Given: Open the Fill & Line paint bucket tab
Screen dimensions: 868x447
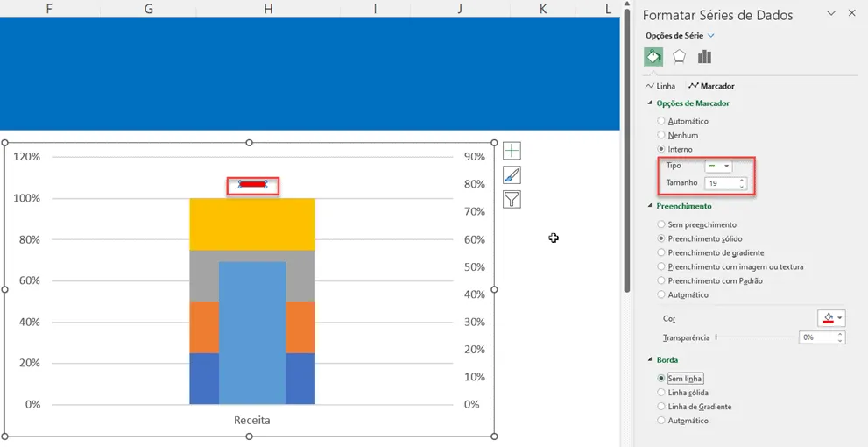Looking at the screenshot, I should (653, 57).
